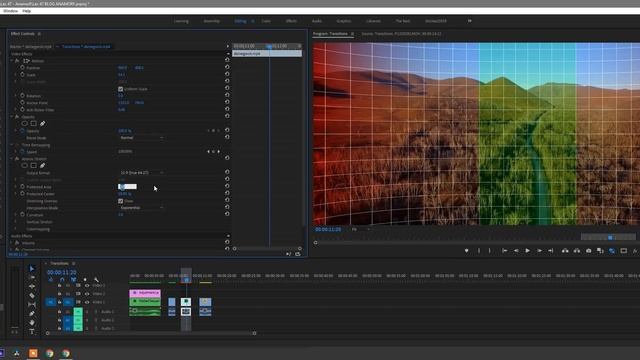
Task: Hide Video 1 track with eye icon
Action: (87, 302)
